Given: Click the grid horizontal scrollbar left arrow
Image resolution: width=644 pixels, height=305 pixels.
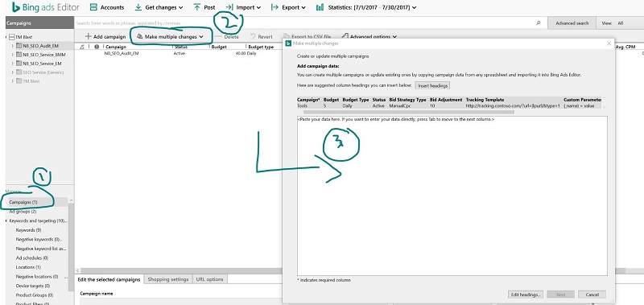Looking at the screenshot, I should [x=77, y=271].
